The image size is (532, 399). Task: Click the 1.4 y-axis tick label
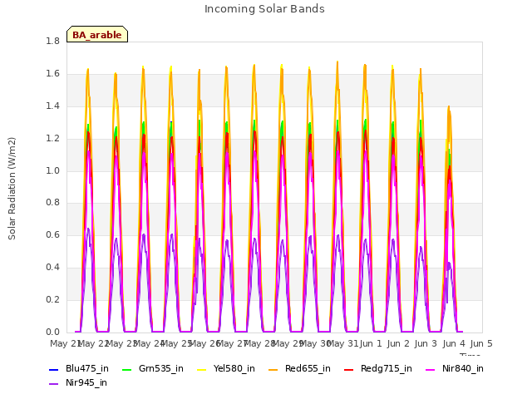52,106
